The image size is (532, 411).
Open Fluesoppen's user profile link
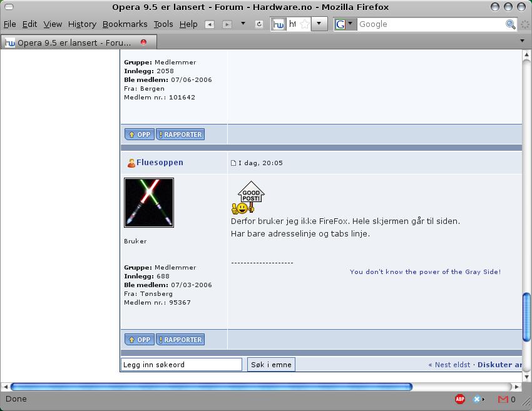point(160,163)
